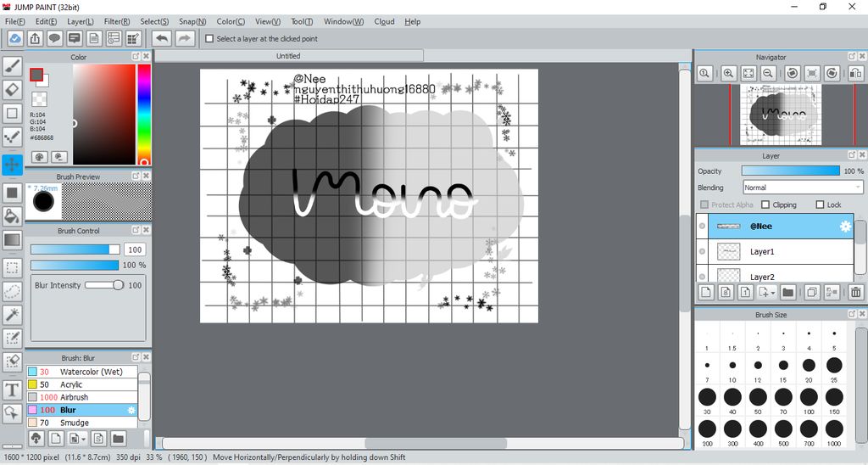
Task: Select the transparent color swatch
Action: tap(39, 99)
